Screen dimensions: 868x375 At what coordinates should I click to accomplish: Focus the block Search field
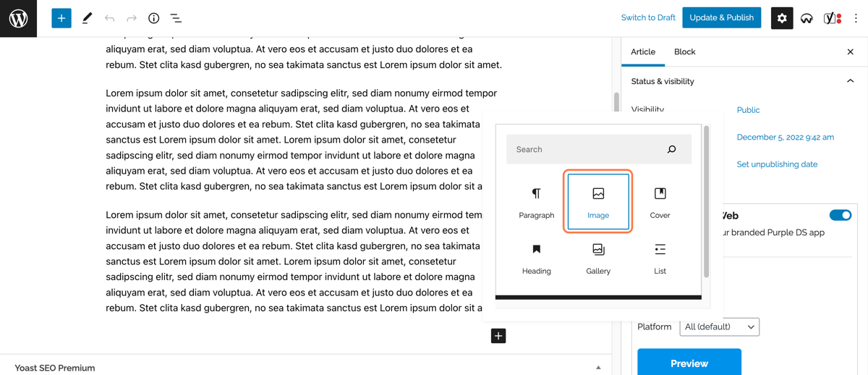pos(599,149)
